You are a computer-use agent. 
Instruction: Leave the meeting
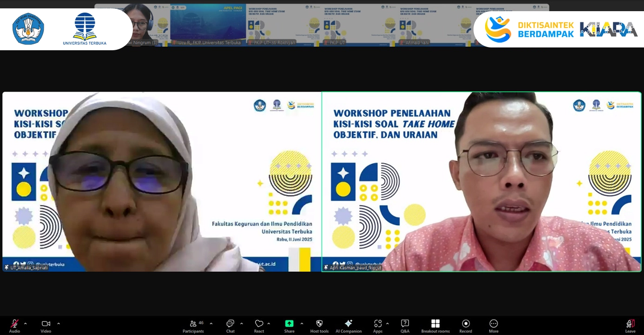(x=631, y=325)
